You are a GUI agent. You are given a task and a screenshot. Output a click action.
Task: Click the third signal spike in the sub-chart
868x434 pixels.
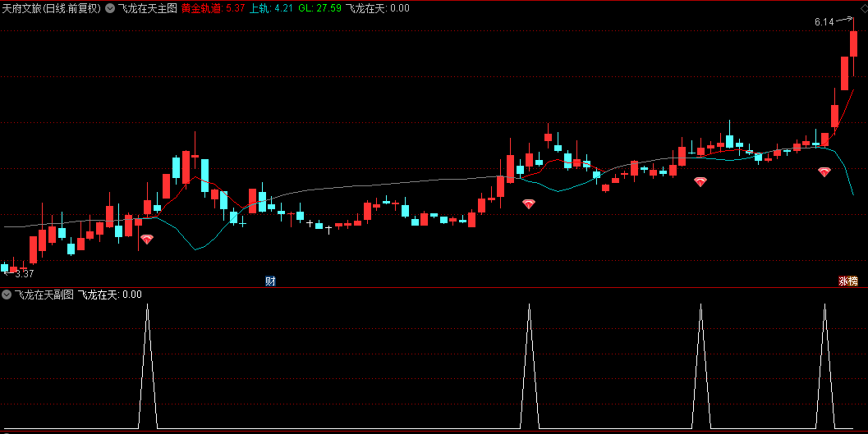700,366
